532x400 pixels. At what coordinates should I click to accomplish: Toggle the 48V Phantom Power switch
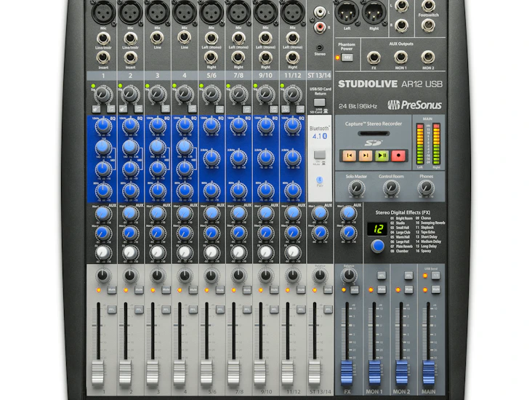[347, 57]
